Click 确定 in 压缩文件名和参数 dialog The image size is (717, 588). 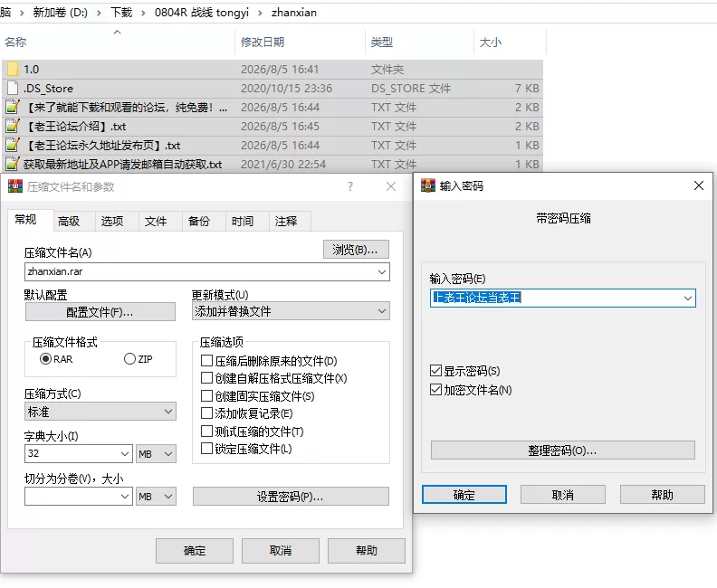coord(195,551)
